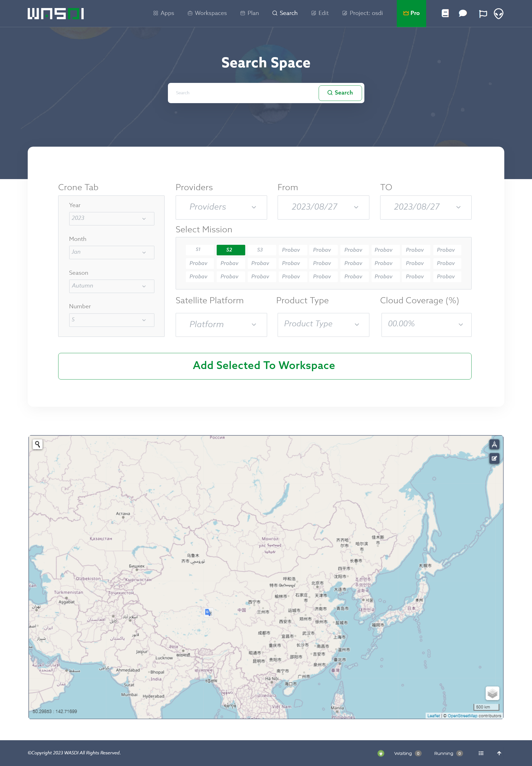Open the alien user avatar icon
Screen dimensions: 532x766
click(x=498, y=14)
